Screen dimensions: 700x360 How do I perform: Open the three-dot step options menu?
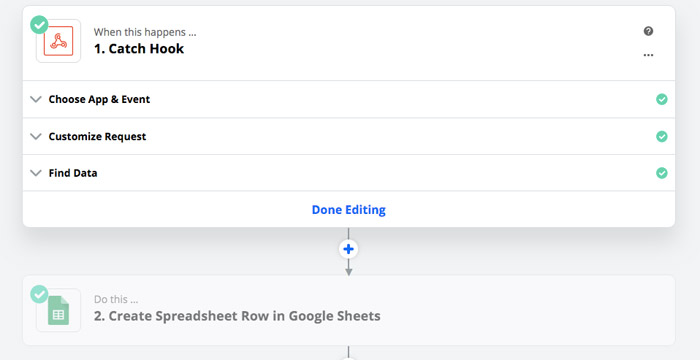click(648, 55)
